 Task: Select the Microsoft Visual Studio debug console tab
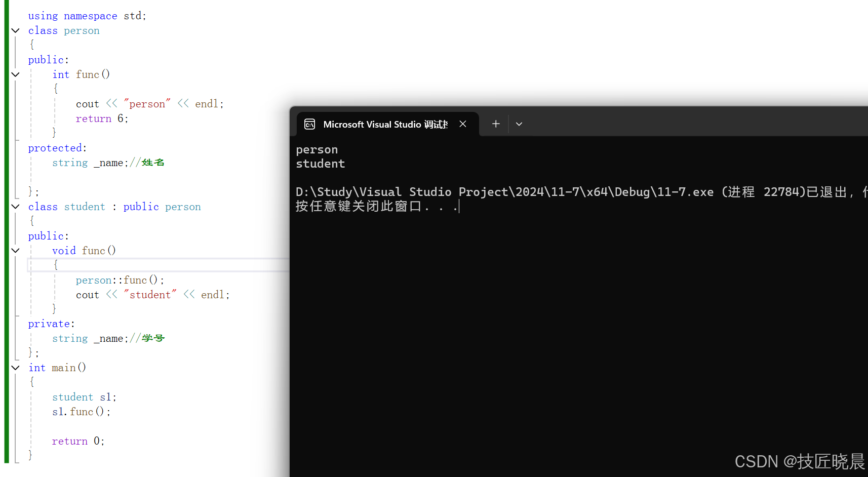pyautogui.click(x=387, y=124)
